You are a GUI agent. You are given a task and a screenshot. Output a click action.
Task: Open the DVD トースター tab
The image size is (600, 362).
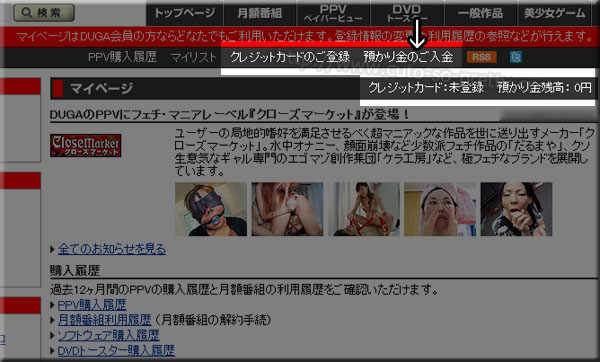pyautogui.click(x=407, y=13)
